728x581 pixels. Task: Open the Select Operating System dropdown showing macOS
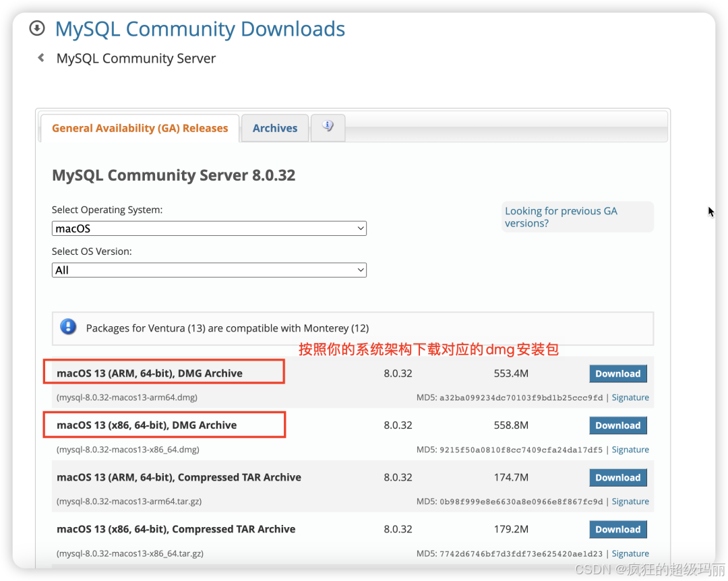coord(209,228)
